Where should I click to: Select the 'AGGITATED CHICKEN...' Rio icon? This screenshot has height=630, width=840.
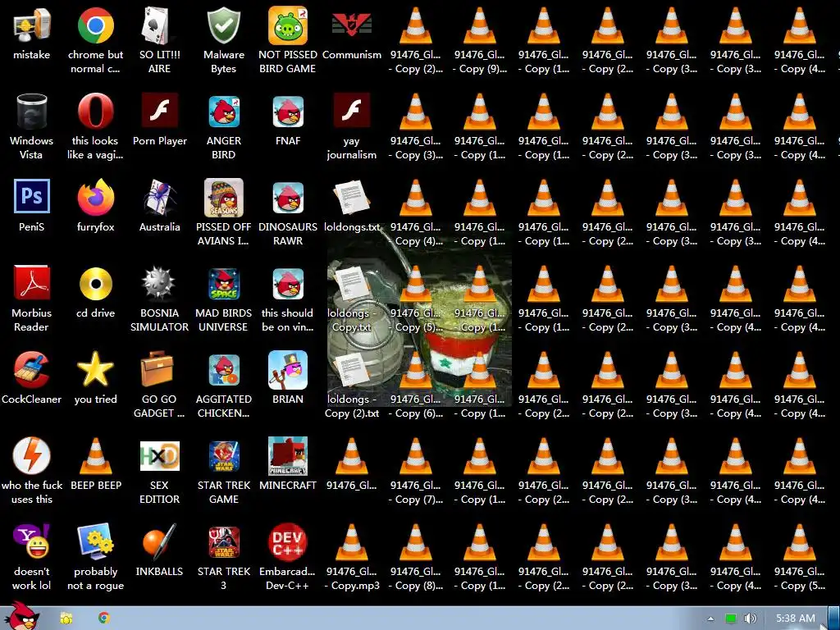click(223, 370)
